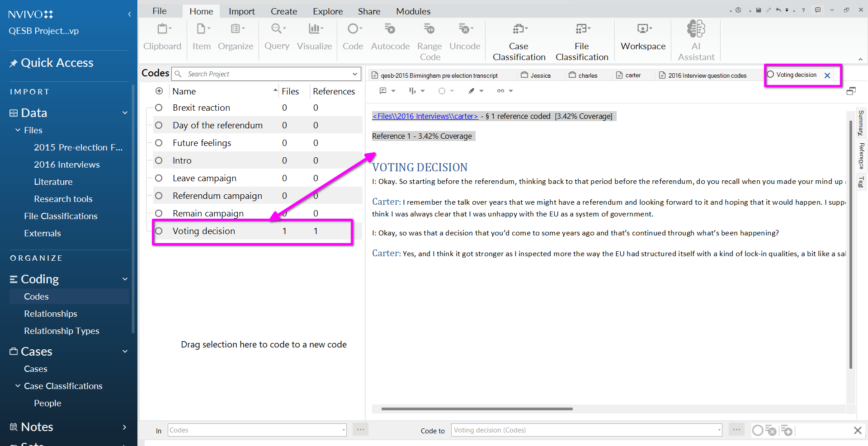The width and height of the screenshot is (868, 446).
Task: Expand the Notes section in sidebar
Action: (125, 427)
